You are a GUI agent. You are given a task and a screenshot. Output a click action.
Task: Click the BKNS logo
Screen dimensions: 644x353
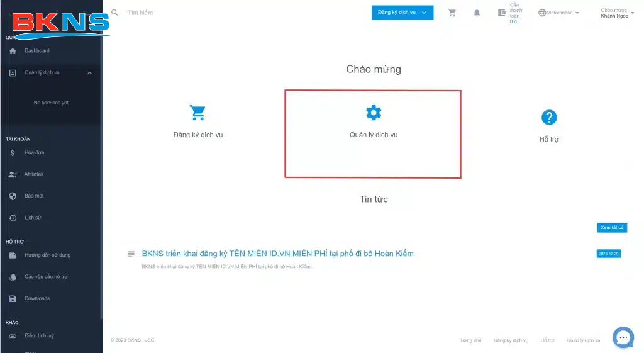pos(61,24)
